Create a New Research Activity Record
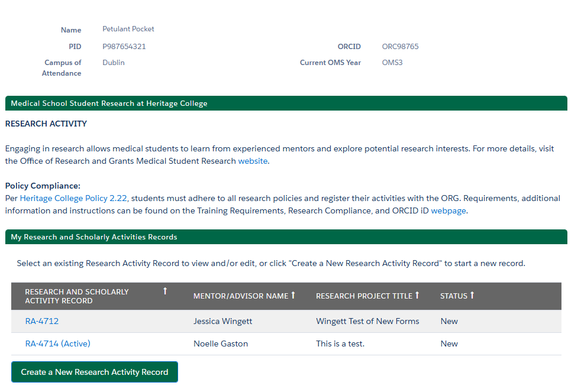This screenshot has height=392, width=581. click(x=94, y=372)
